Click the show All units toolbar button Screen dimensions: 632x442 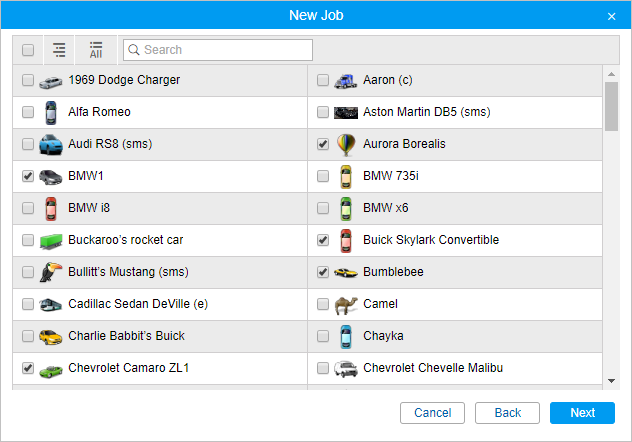tap(96, 50)
